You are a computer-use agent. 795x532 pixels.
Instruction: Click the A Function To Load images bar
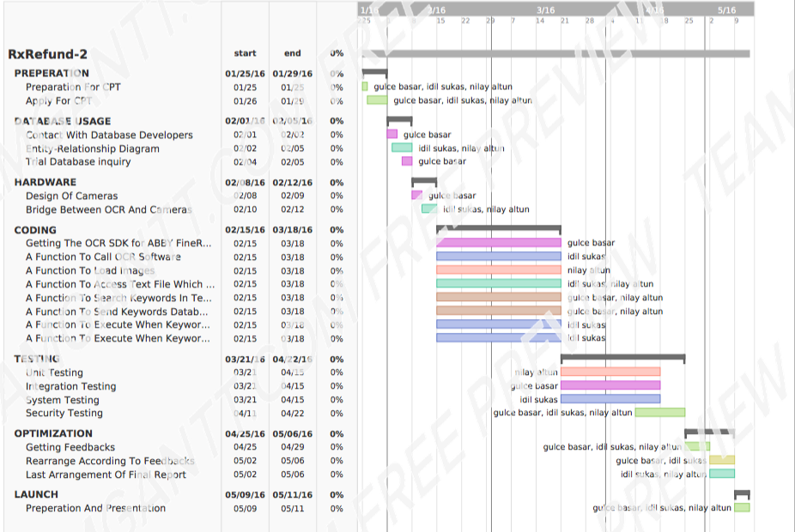click(x=498, y=270)
